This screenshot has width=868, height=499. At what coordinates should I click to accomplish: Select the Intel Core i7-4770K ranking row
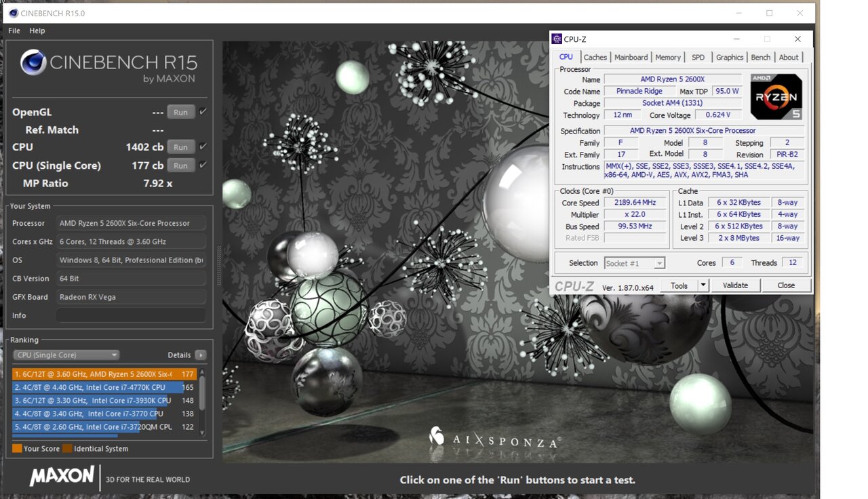pyautogui.click(x=104, y=387)
